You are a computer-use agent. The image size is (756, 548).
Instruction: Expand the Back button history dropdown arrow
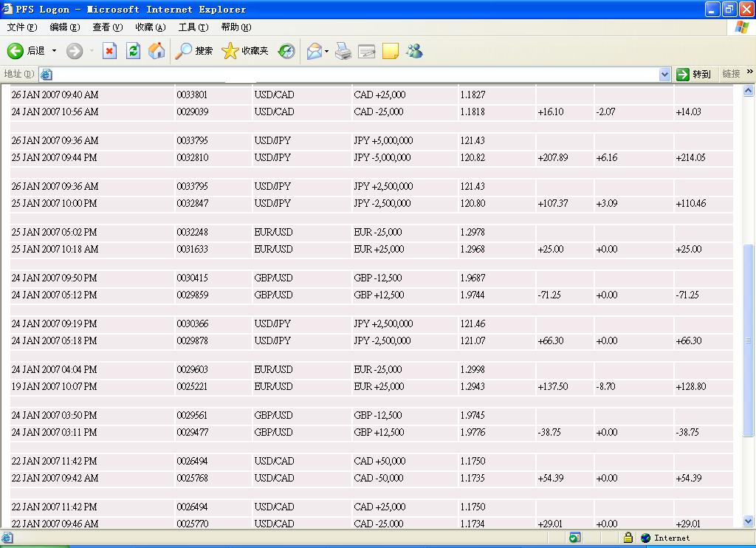[54, 51]
